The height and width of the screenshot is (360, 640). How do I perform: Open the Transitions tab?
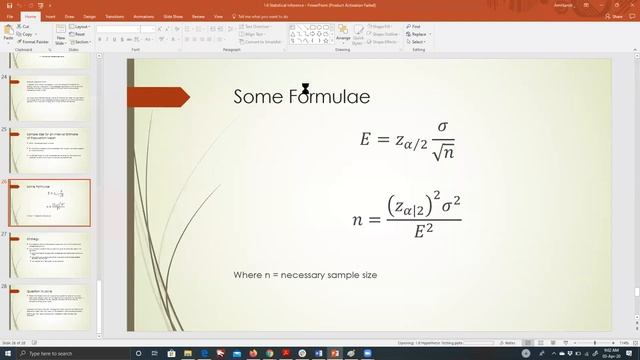coord(114,17)
